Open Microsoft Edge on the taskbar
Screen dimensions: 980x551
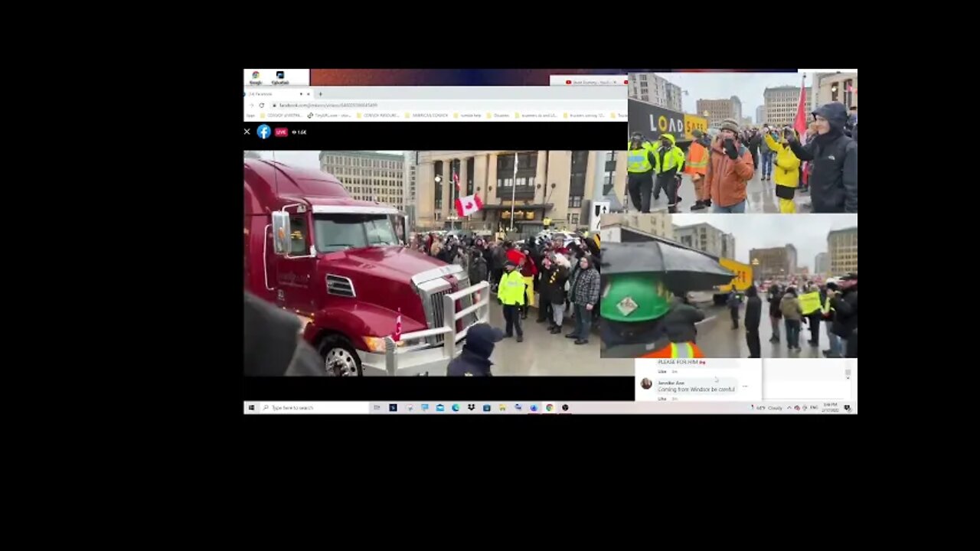click(456, 408)
